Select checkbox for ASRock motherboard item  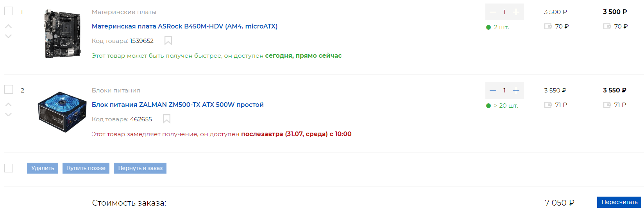(9, 11)
